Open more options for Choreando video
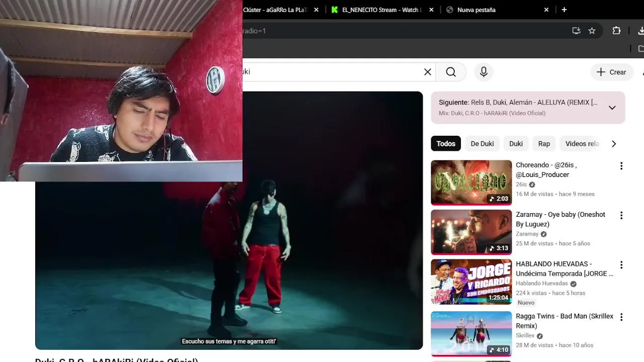644x362 pixels. (621, 166)
